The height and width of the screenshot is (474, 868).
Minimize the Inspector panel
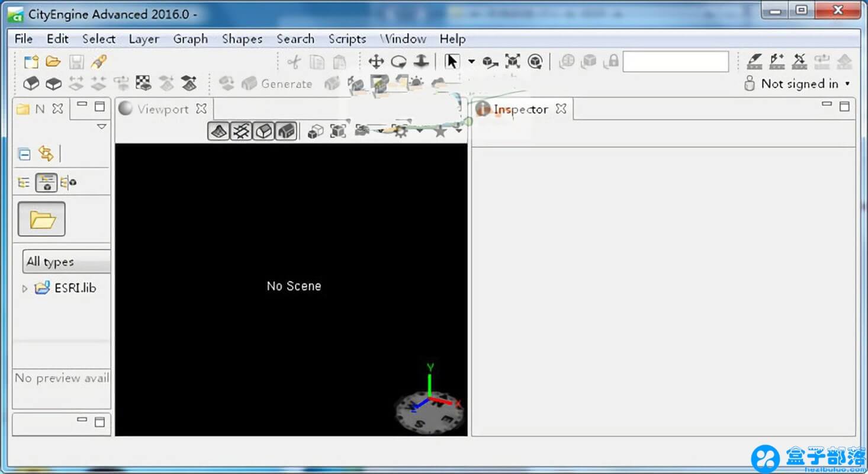(x=827, y=105)
